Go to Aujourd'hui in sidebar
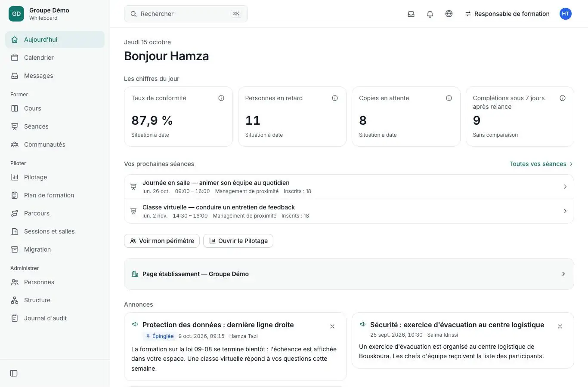The image size is (588, 387). (55, 40)
